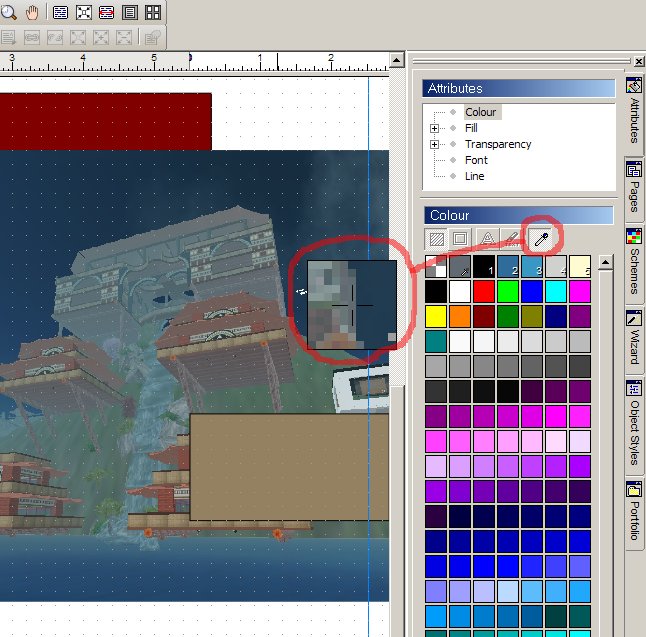This screenshot has height=637, width=646.
Task: Pick the orange swatch
Action: 459,316
